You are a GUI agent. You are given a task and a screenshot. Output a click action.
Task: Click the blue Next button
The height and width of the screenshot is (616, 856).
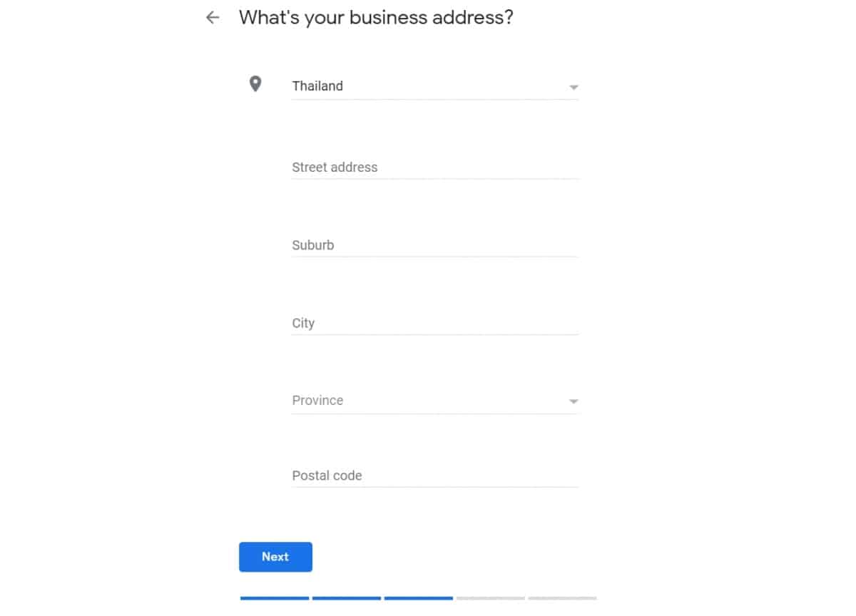[x=275, y=557]
